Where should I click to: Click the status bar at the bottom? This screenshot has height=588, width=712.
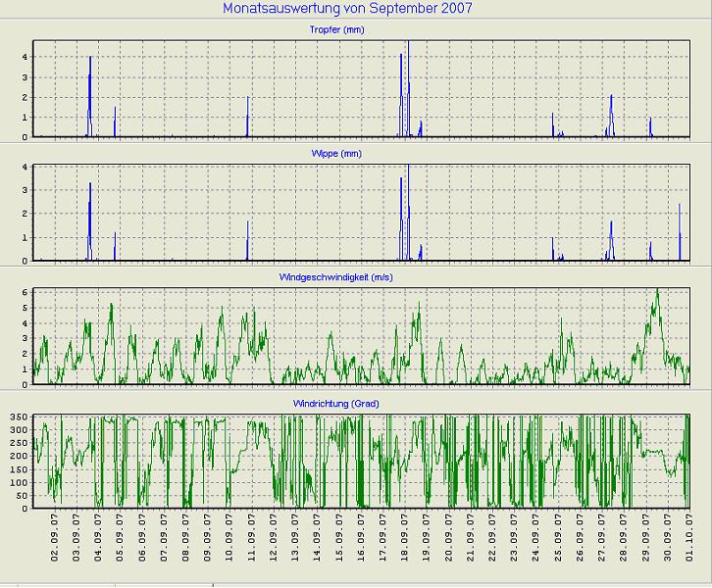356,583
